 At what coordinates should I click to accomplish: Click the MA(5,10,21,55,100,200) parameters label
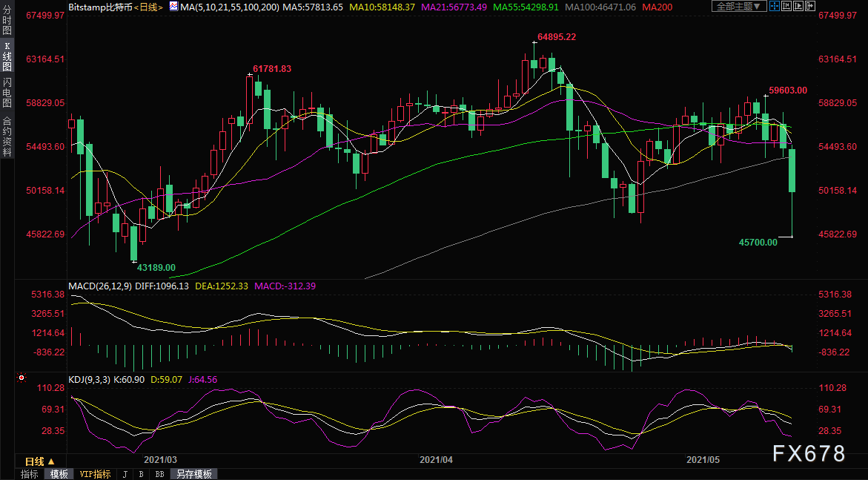pos(229,7)
